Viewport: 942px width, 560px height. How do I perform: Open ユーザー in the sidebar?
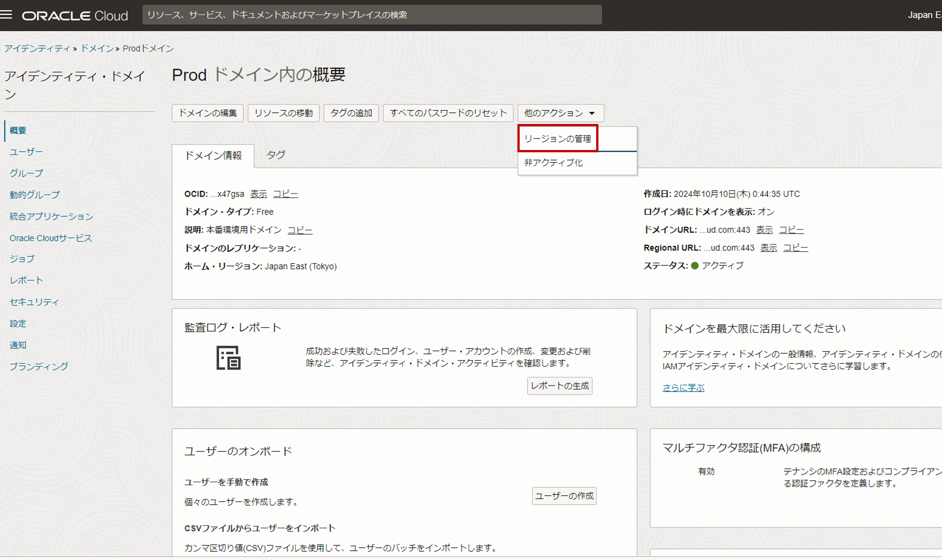(26, 152)
